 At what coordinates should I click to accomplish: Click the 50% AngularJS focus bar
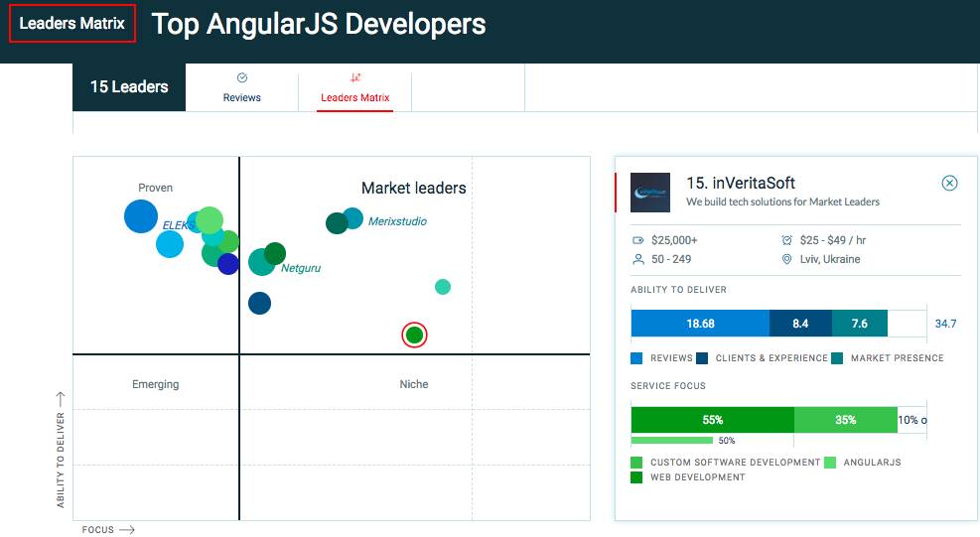(672, 440)
